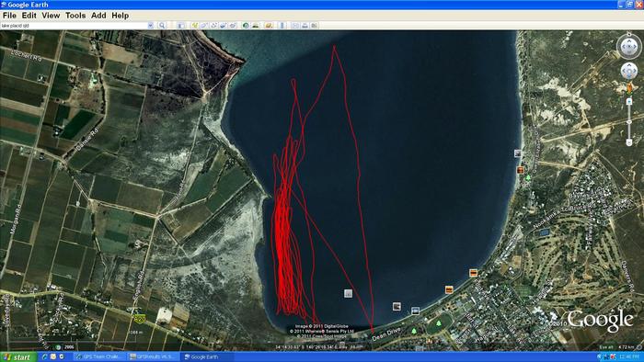
Task: Toggle sunlight across the landscape
Action: pyautogui.click(x=256, y=26)
